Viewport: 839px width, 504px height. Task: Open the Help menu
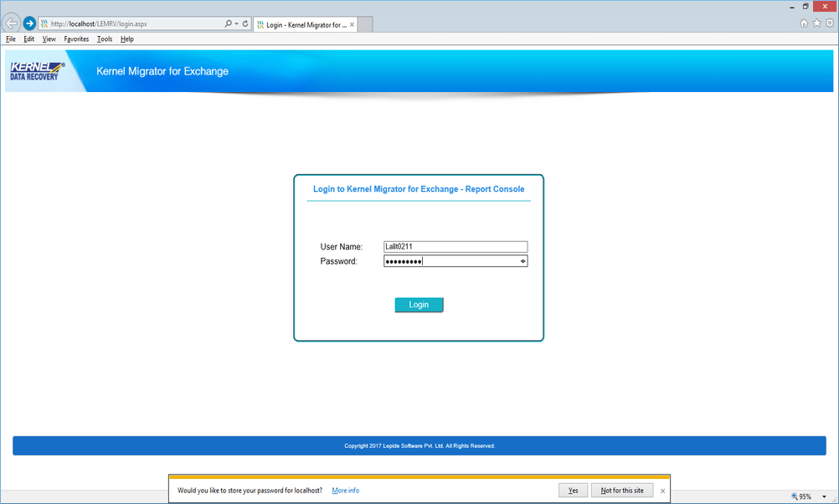pos(126,39)
